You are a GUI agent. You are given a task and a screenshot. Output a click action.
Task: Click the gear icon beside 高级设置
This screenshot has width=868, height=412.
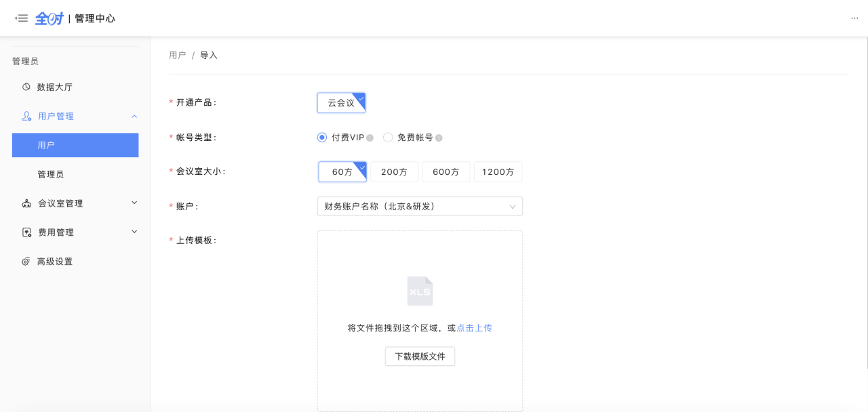pos(26,262)
